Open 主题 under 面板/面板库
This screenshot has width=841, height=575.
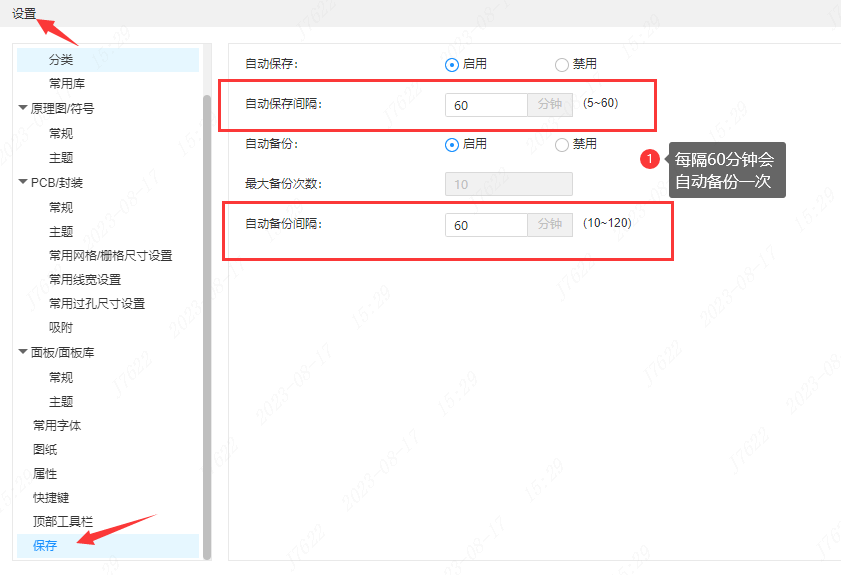point(61,402)
